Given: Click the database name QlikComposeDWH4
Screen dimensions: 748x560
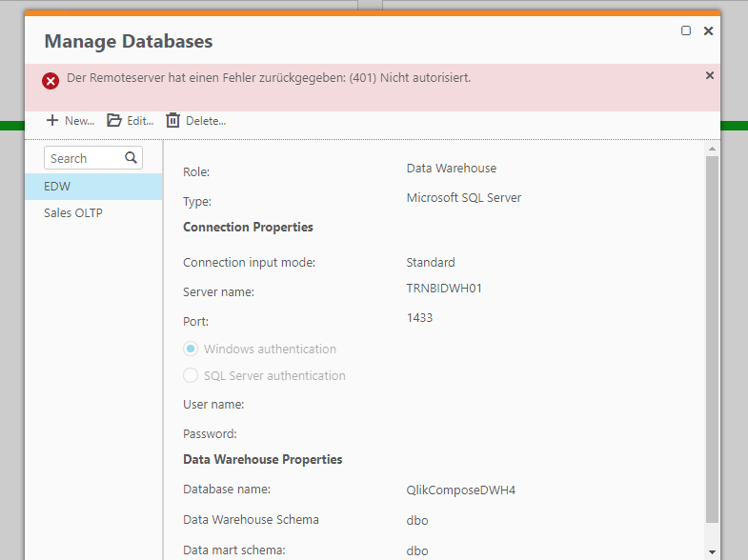Looking at the screenshot, I should click(460, 490).
